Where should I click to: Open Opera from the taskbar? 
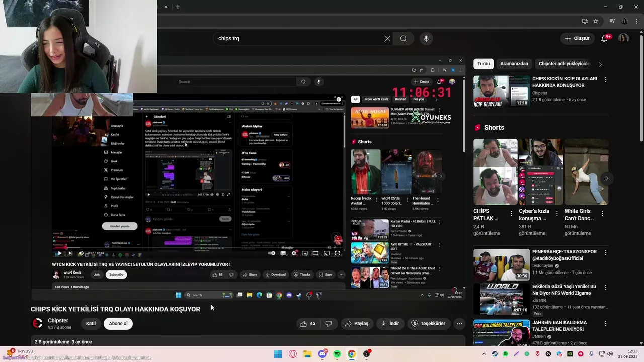click(x=293, y=354)
